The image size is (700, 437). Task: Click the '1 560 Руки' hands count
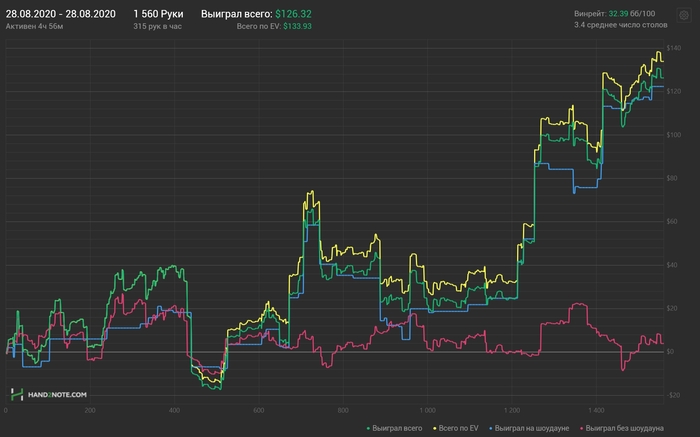coord(158,14)
